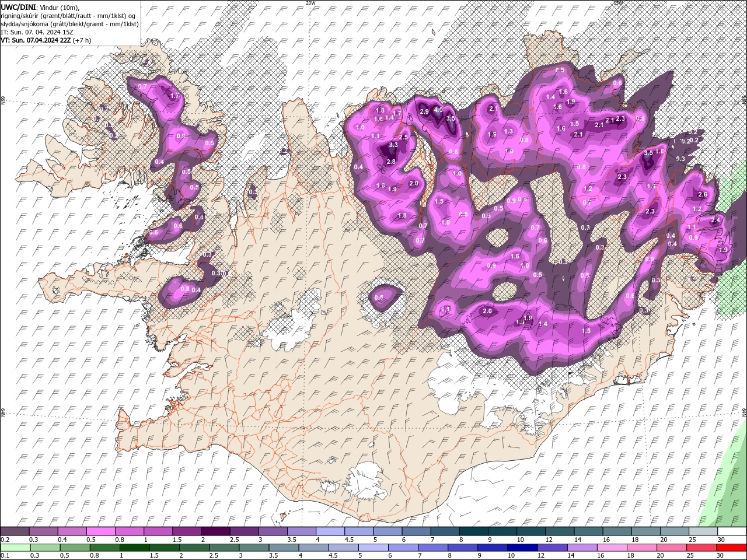This screenshot has width=747, height=560.
Task: Click the '2.9' snowfall value on the map
Action: 424,111
